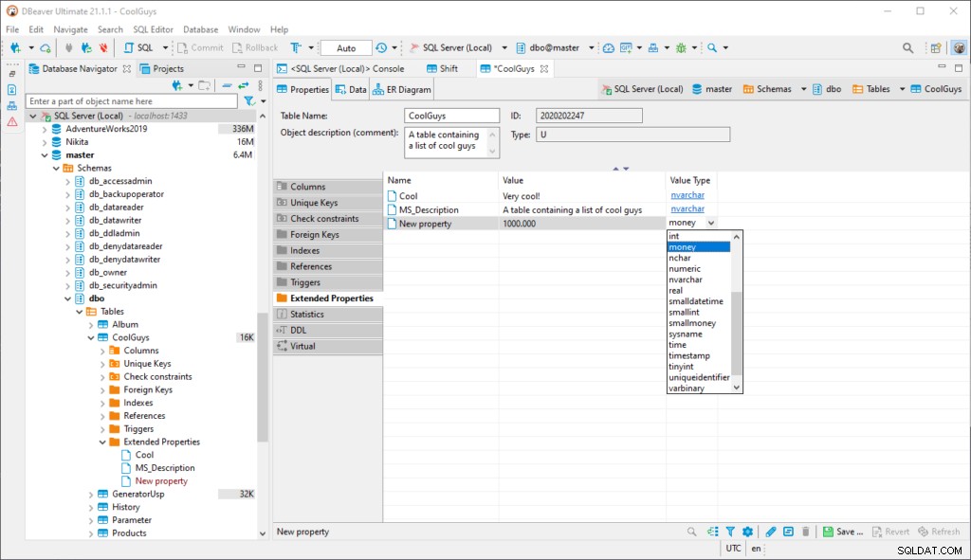This screenshot has width=971, height=560.
Task: Collapse the Extended Properties tree folder
Action: pyautogui.click(x=102, y=442)
